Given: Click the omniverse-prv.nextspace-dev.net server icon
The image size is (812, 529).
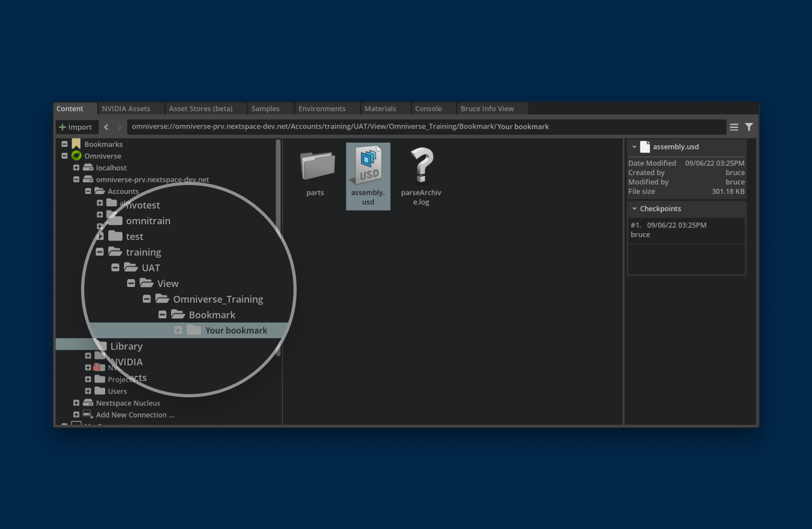Looking at the screenshot, I should pos(88,179).
